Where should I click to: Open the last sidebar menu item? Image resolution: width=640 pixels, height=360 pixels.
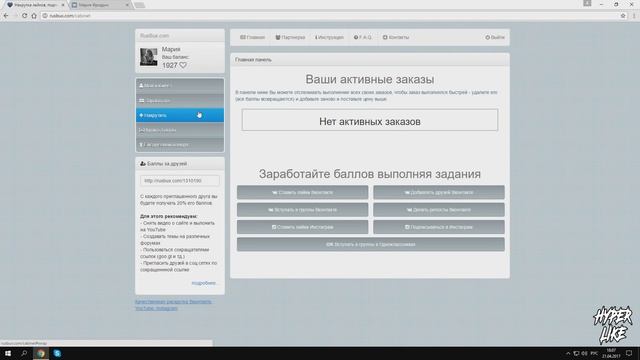point(180,144)
